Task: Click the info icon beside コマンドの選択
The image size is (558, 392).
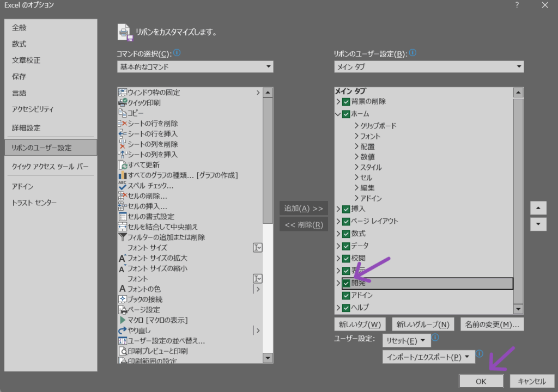Action: pyautogui.click(x=177, y=53)
